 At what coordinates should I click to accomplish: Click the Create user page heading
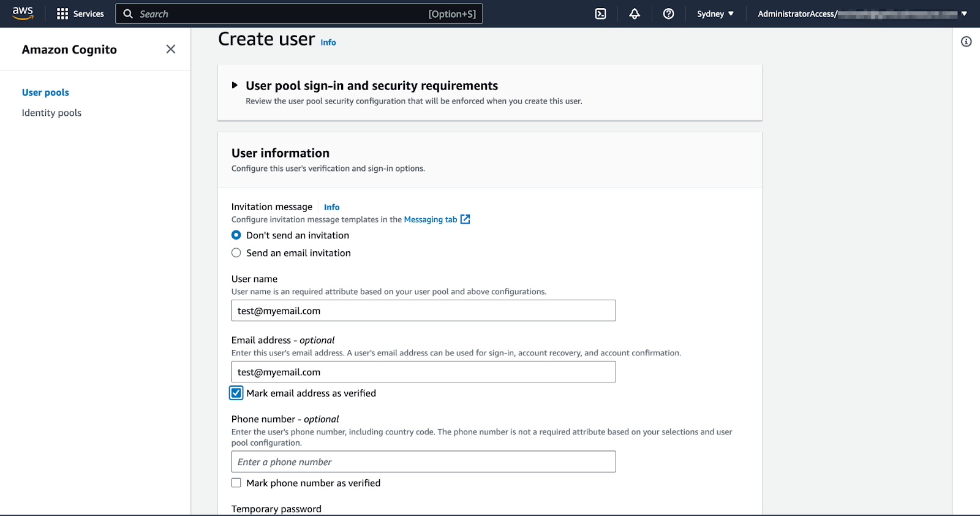coord(266,39)
